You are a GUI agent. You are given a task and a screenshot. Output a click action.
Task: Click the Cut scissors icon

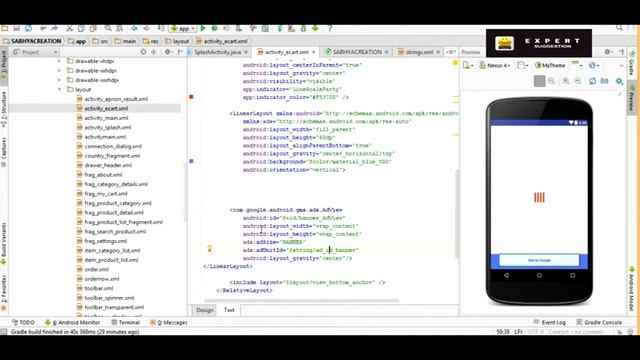click(69, 28)
